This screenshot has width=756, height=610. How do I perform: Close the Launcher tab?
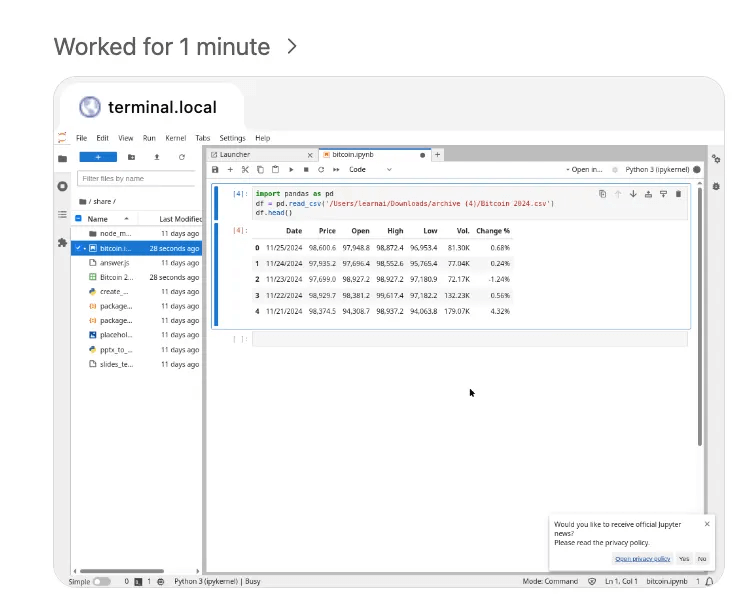click(x=310, y=155)
